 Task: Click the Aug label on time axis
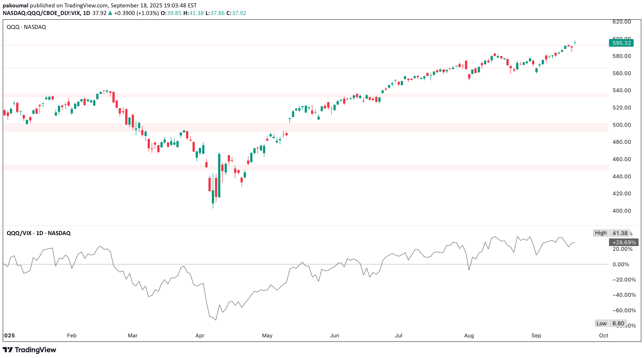(469, 335)
